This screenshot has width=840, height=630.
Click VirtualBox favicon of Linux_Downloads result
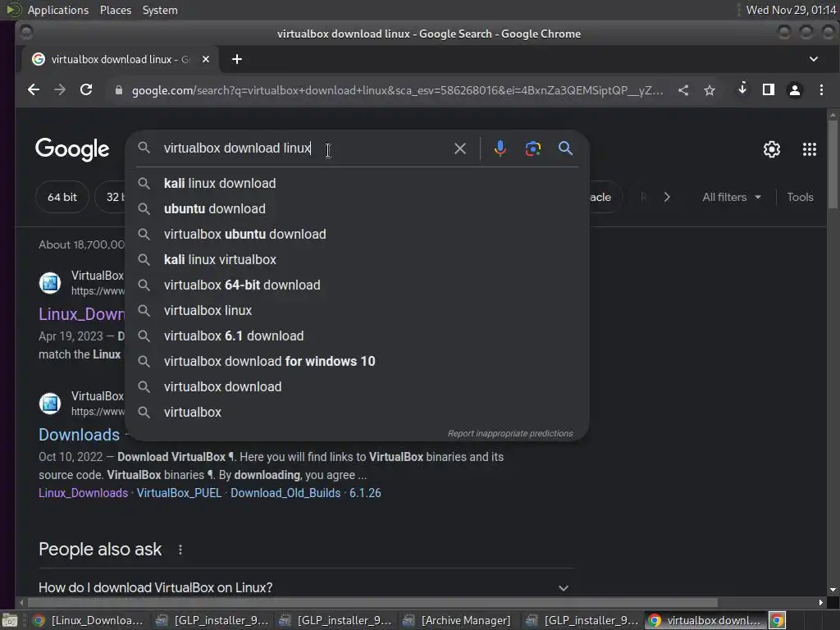50,283
